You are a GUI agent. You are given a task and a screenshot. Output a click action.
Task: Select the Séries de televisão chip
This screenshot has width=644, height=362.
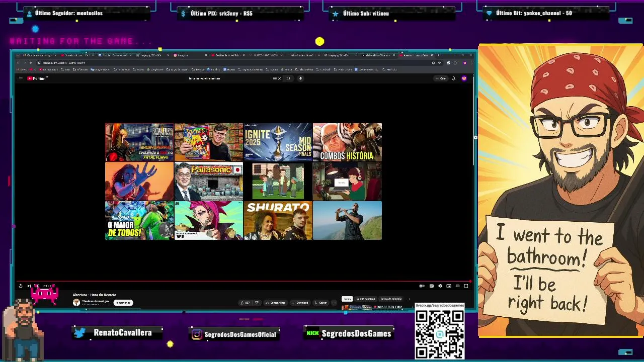tap(391, 299)
